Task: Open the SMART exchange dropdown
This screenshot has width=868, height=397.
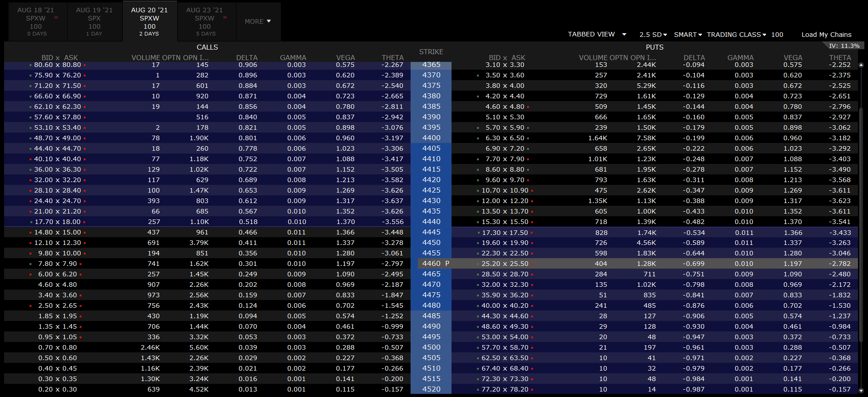Action: (x=688, y=35)
